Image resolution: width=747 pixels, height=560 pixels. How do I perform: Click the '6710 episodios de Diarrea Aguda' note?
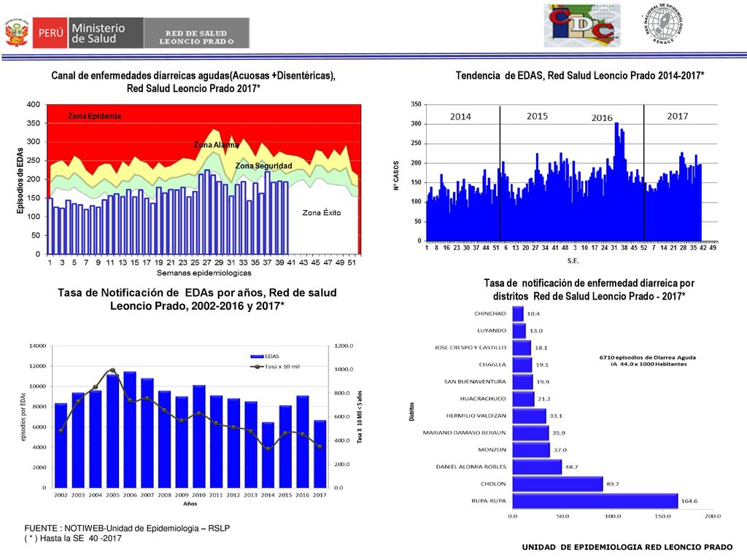(x=648, y=357)
